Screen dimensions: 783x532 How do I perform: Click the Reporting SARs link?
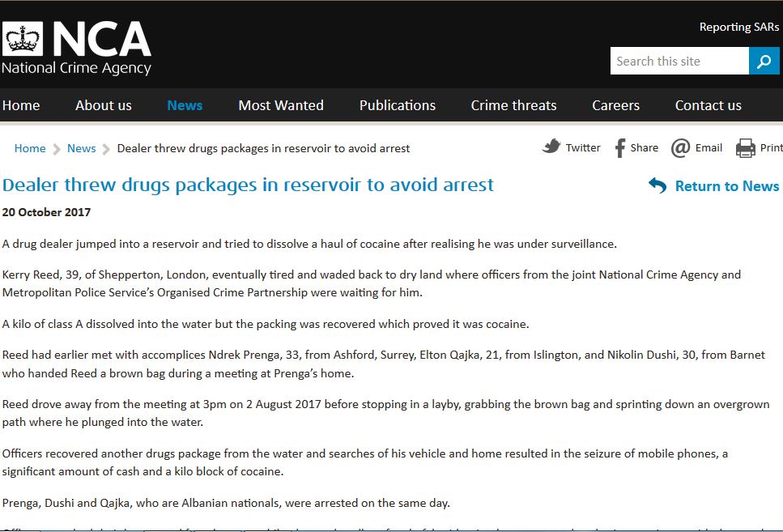click(x=738, y=28)
